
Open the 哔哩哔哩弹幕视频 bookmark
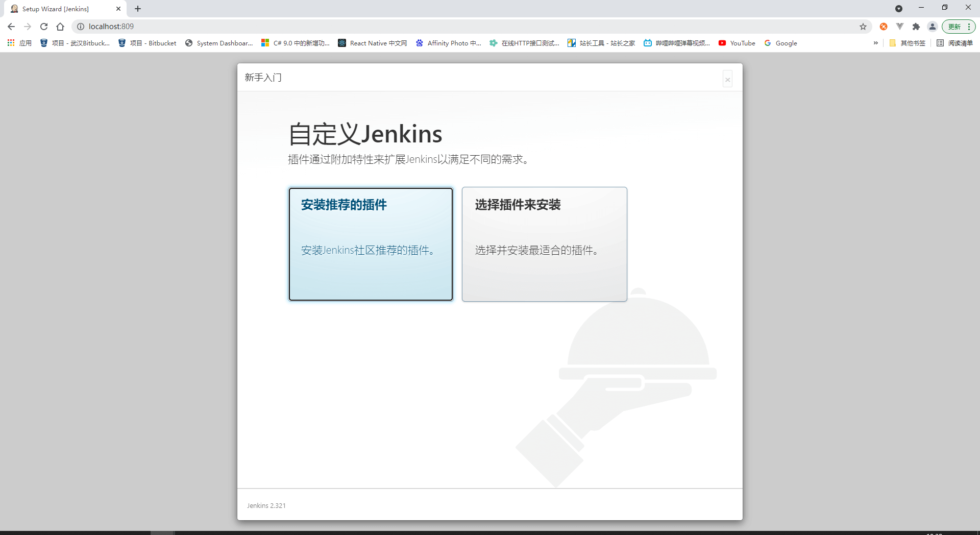click(x=677, y=43)
